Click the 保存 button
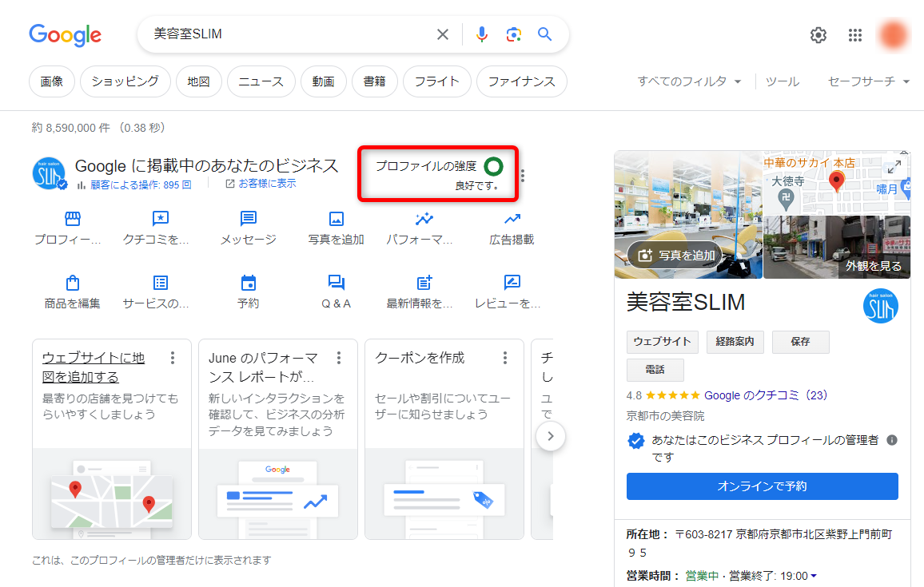Viewport: 924px width, 587px height. 800,342
